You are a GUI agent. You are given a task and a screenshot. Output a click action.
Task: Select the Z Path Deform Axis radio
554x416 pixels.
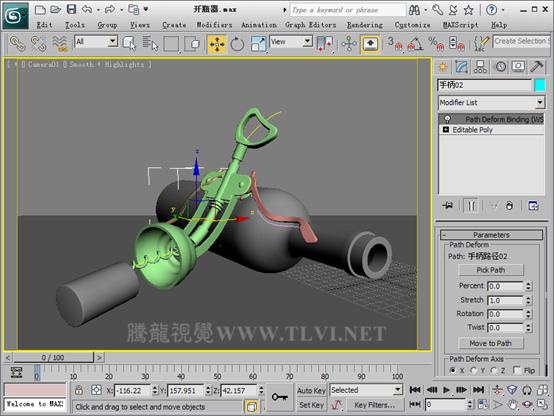[494, 370]
